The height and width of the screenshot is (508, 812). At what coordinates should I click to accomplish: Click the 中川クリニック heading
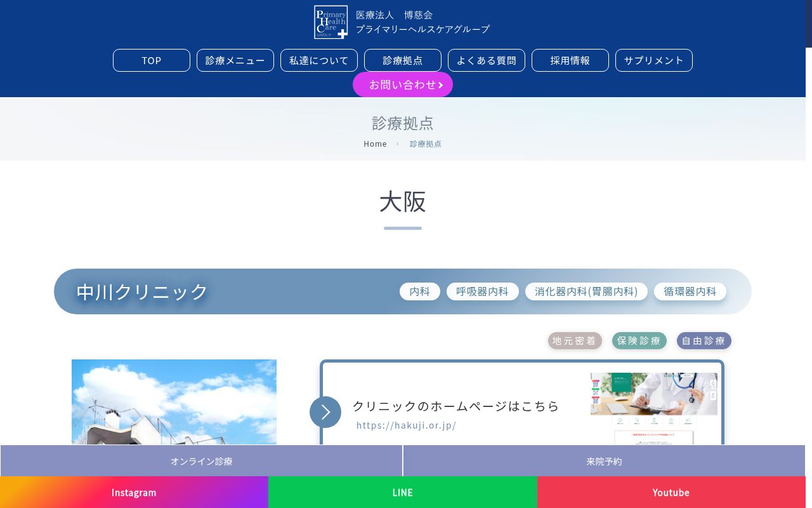[x=142, y=291]
